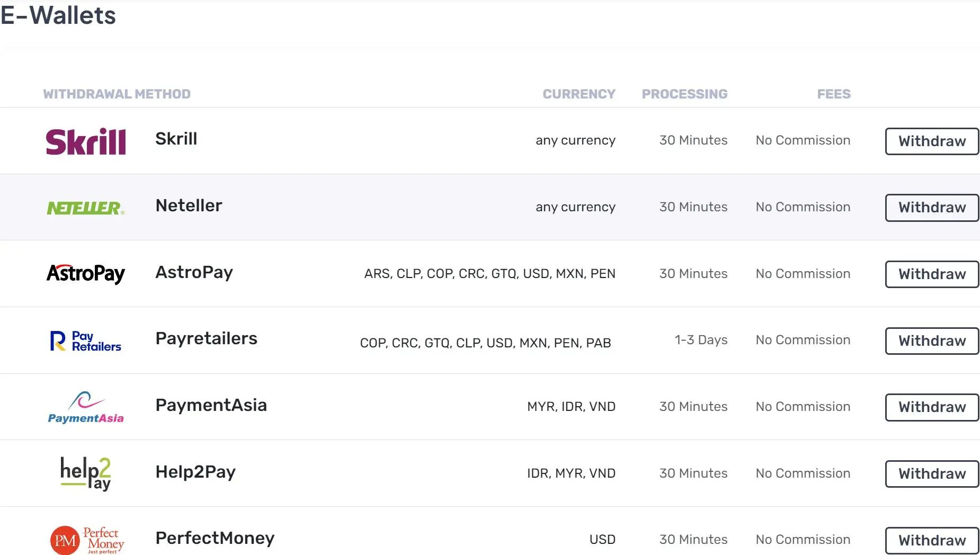Withdraw funds using PaymentAsia
The image size is (980, 555).
tap(932, 407)
